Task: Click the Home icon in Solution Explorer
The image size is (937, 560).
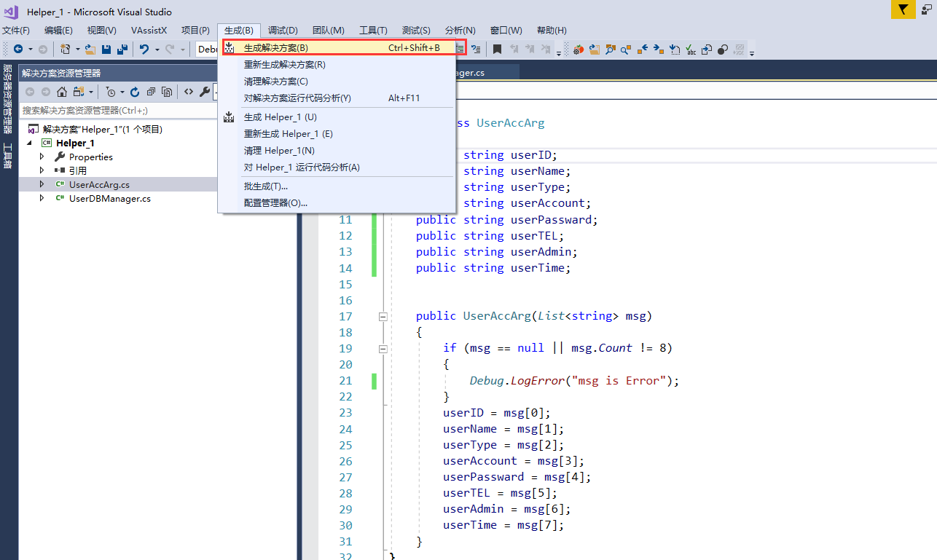Action: click(x=62, y=92)
